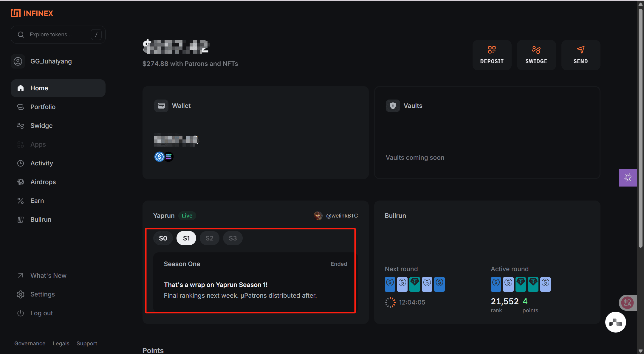
Task: Open the Earn page
Action: (58, 201)
